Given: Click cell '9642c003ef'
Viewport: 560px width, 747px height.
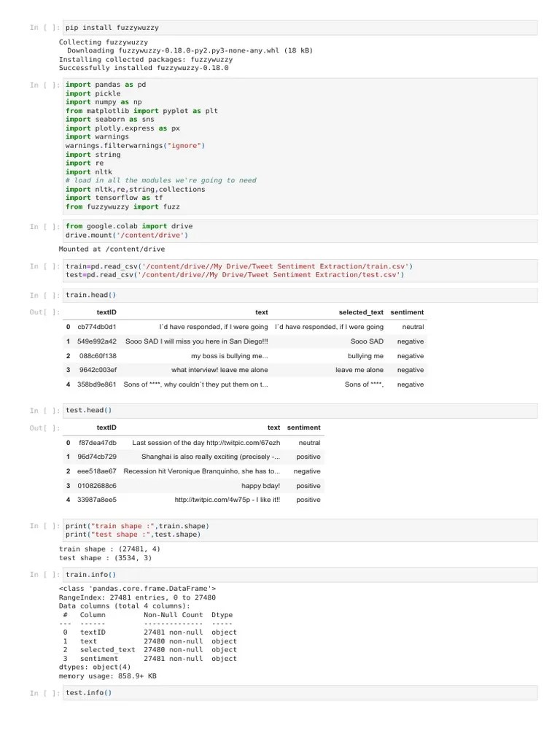Looking at the screenshot, I should (98, 370).
